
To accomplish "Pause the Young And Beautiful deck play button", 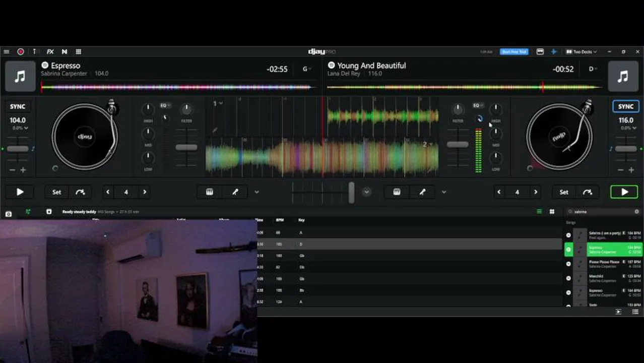I will point(624,192).
